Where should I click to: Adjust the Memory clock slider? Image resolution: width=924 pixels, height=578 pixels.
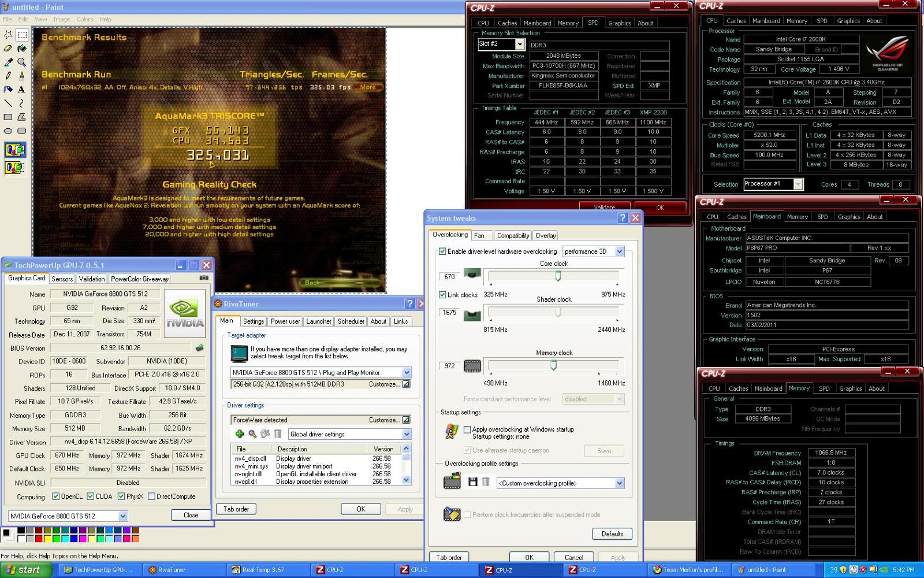pos(553,365)
